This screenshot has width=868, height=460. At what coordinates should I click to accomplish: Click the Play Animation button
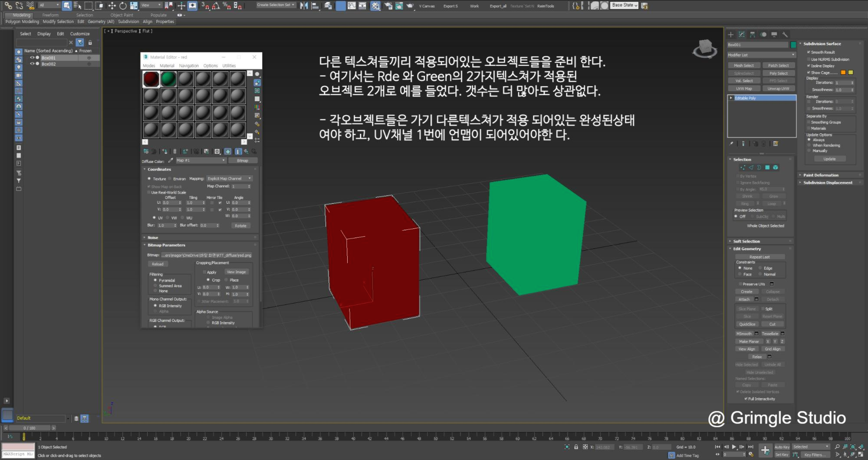tap(734, 447)
